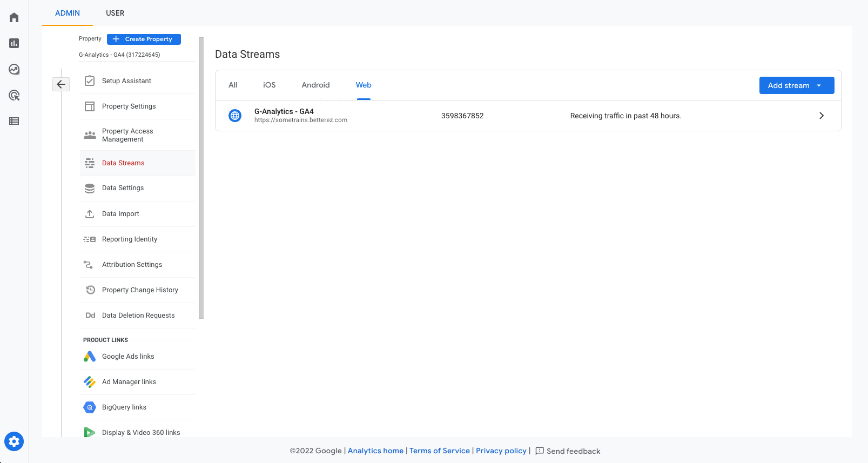Click the Attribution Settings path icon
This screenshot has width=868, height=463.
click(88, 265)
